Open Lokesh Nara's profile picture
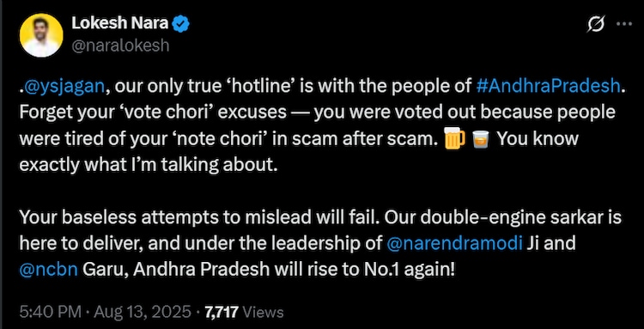 pyautogui.click(x=41, y=35)
